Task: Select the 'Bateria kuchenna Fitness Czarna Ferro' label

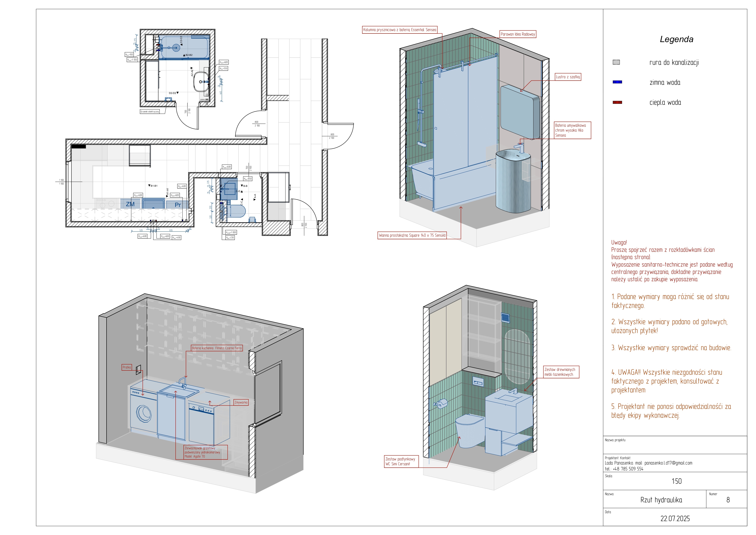Action: click(x=217, y=348)
